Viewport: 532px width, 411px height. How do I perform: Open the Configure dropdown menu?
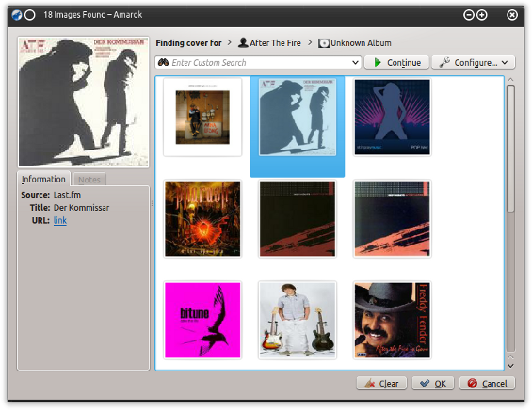(x=474, y=63)
